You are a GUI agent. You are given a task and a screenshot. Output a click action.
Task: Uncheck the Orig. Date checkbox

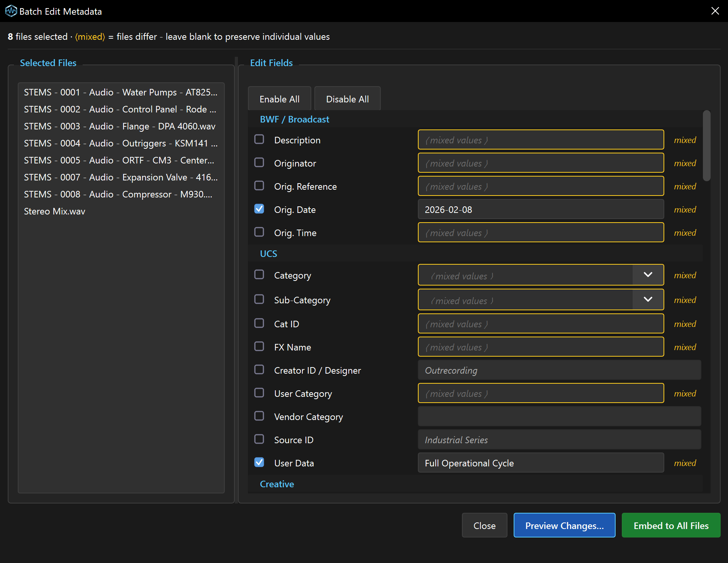pos(259,209)
